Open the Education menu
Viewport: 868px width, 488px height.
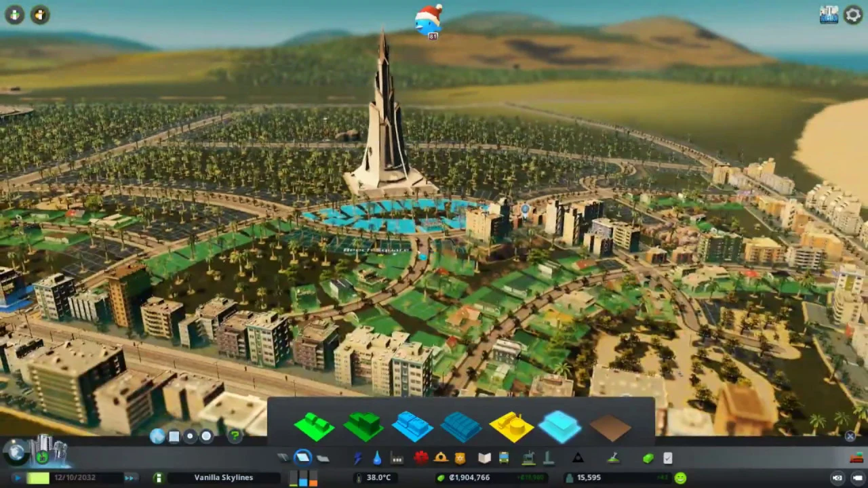484,459
